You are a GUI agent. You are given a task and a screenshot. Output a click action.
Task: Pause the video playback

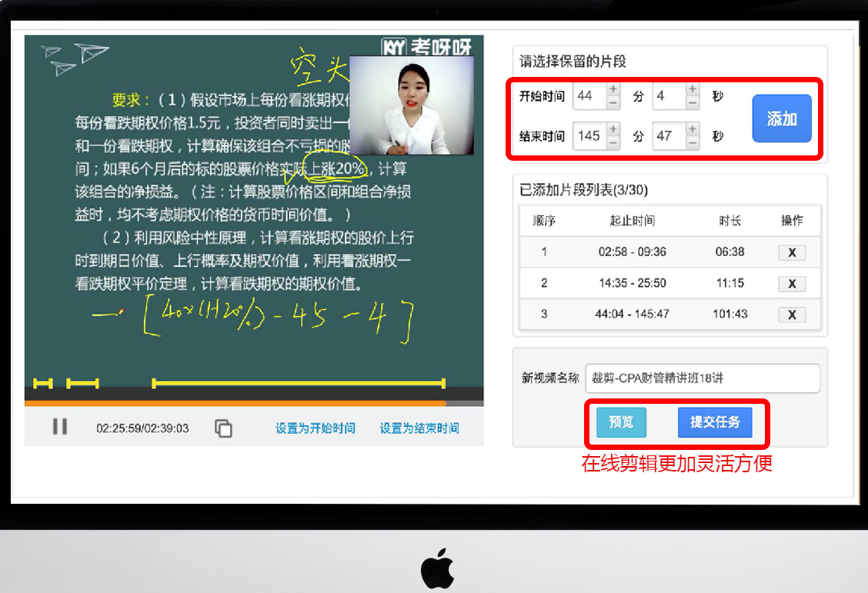pyautogui.click(x=60, y=427)
